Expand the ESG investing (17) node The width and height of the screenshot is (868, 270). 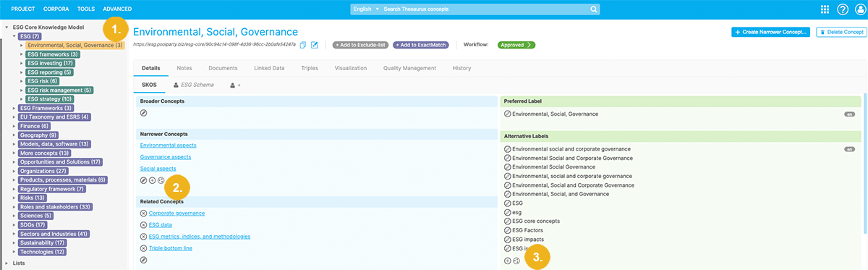[x=22, y=64]
